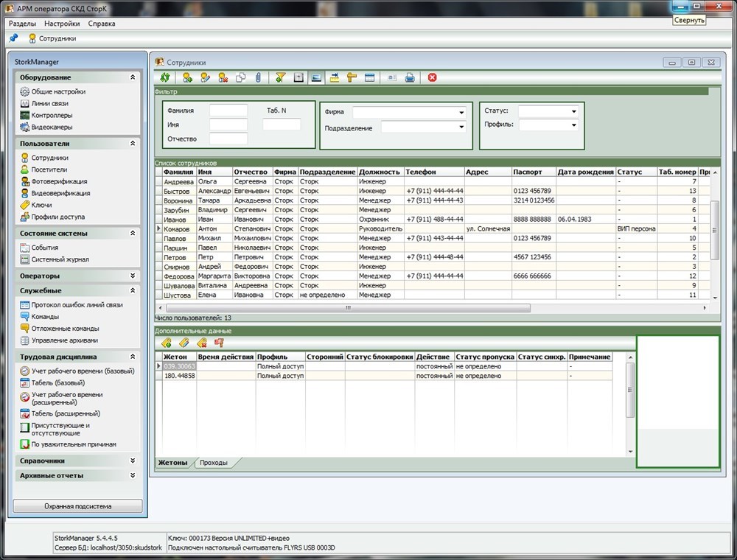Click the red close circle icon

pyautogui.click(x=433, y=77)
